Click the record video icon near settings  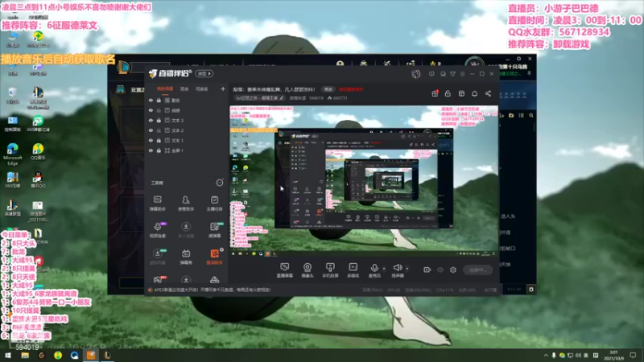point(427,269)
